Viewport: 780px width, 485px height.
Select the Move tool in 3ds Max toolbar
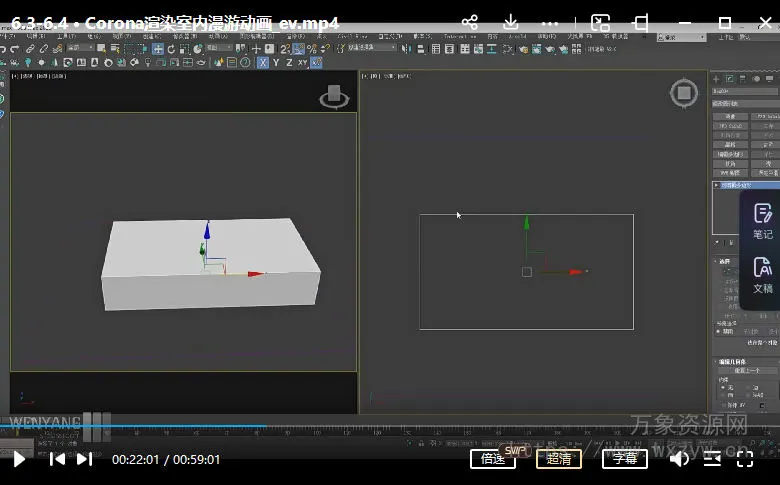click(x=158, y=48)
